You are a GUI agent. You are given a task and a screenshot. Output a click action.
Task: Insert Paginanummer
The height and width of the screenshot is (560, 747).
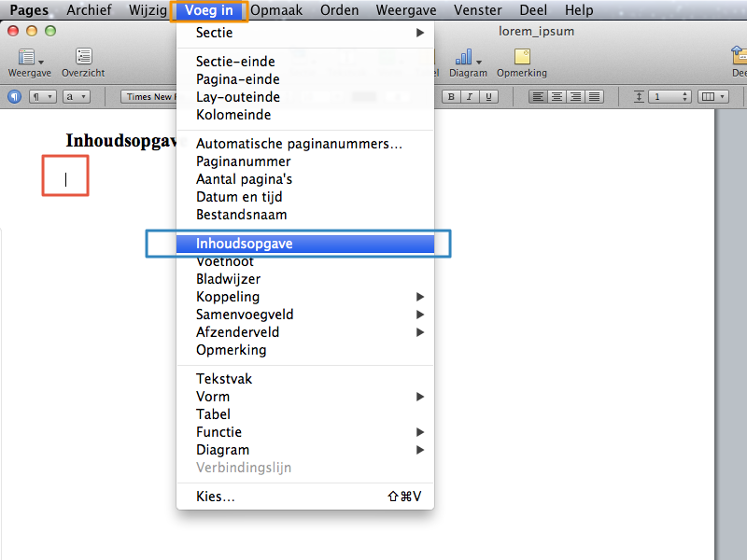tap(305, 161)
